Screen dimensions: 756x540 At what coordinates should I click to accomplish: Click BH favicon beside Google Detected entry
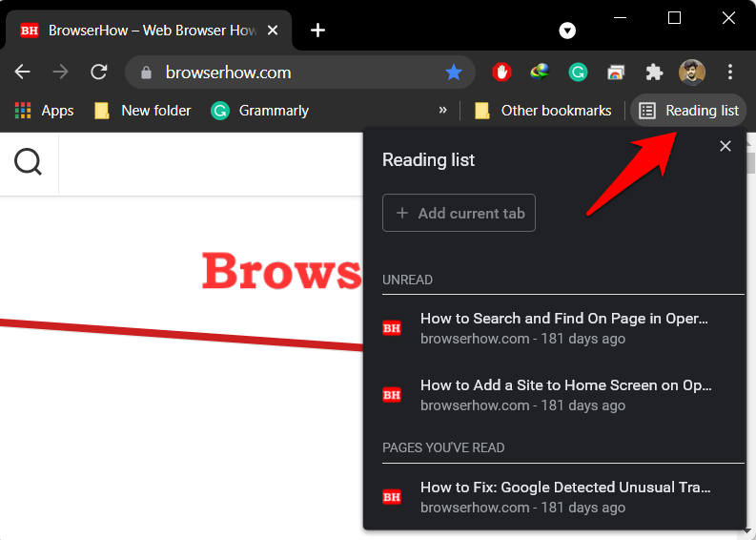coord(392,497)
